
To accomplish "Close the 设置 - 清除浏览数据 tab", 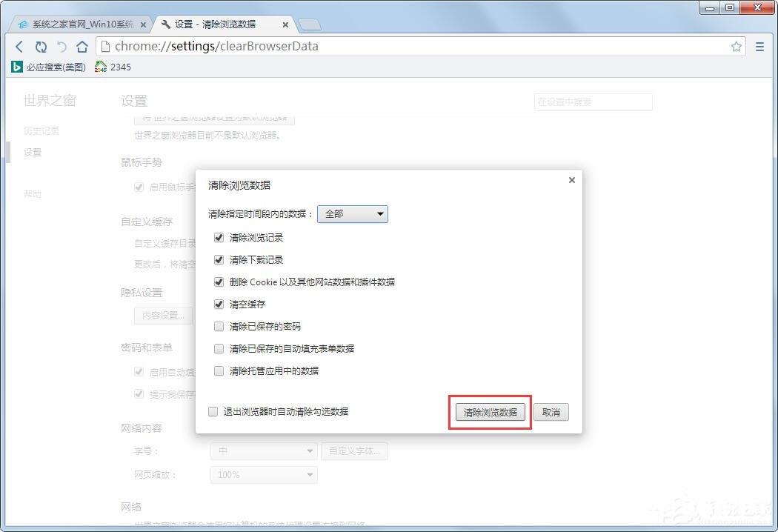I will coord(285,24).
